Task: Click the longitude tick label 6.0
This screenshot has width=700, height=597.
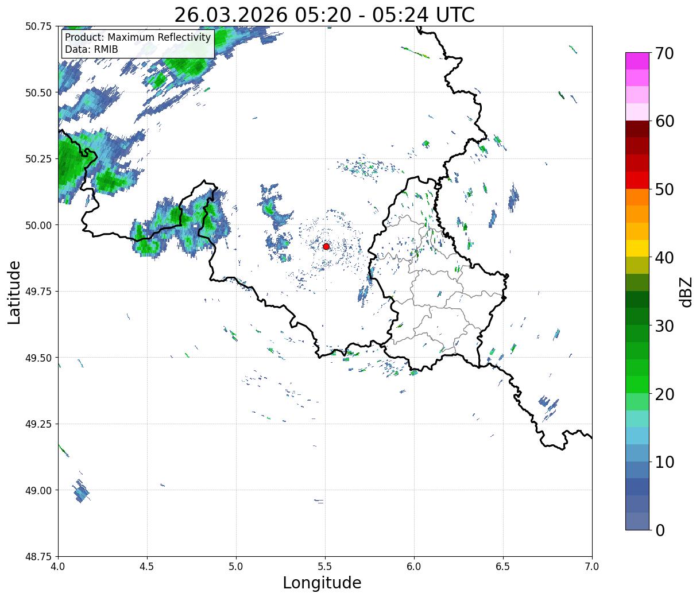Action: 414,566
